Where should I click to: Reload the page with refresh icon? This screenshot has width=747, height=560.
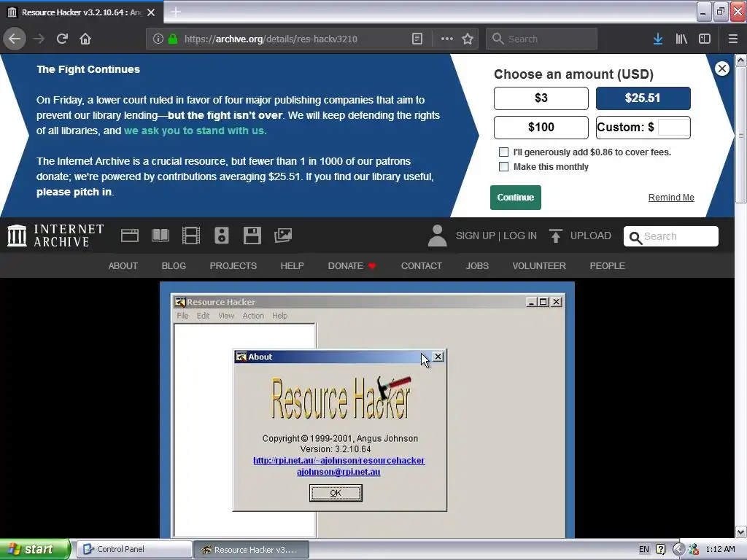click(62, 39)
